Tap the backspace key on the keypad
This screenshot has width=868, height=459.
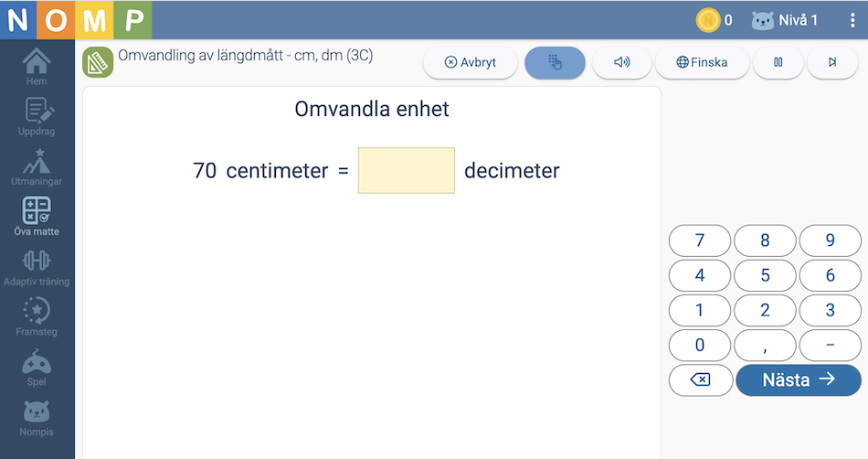click(700, 379)
